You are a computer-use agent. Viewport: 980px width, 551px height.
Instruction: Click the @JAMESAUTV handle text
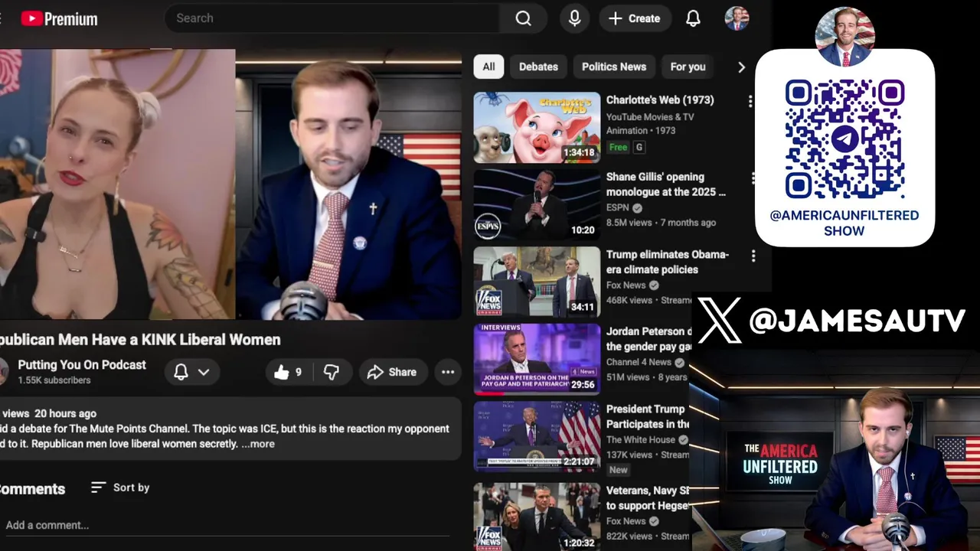(x=857, y=321)
